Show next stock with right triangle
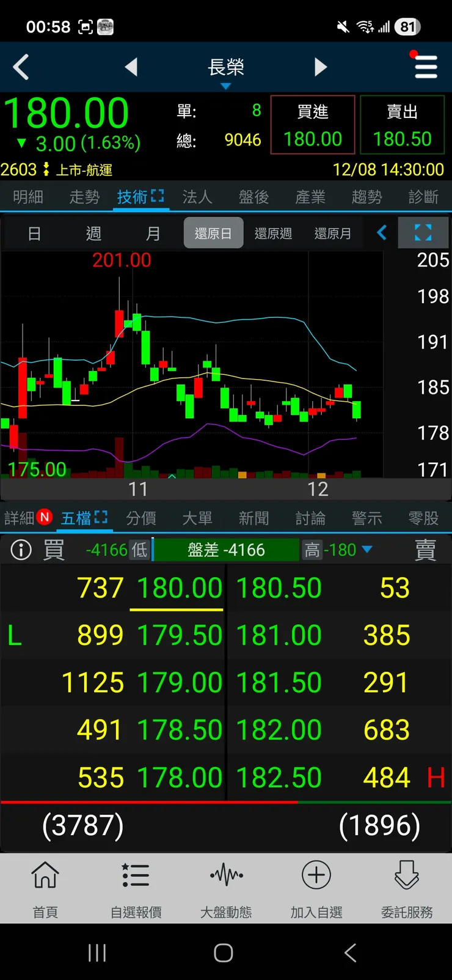Screen dimensions: 452x980 (321, 67)
